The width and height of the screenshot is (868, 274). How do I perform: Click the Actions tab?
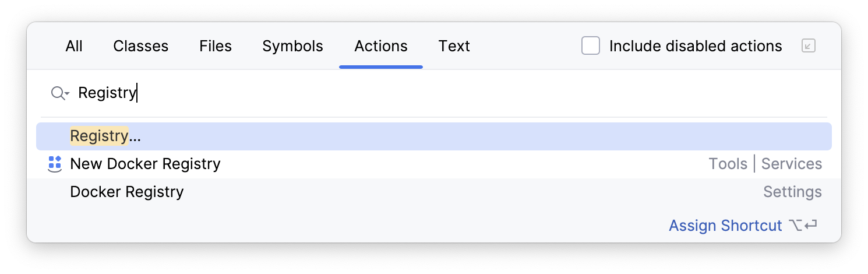pos(381,46)
